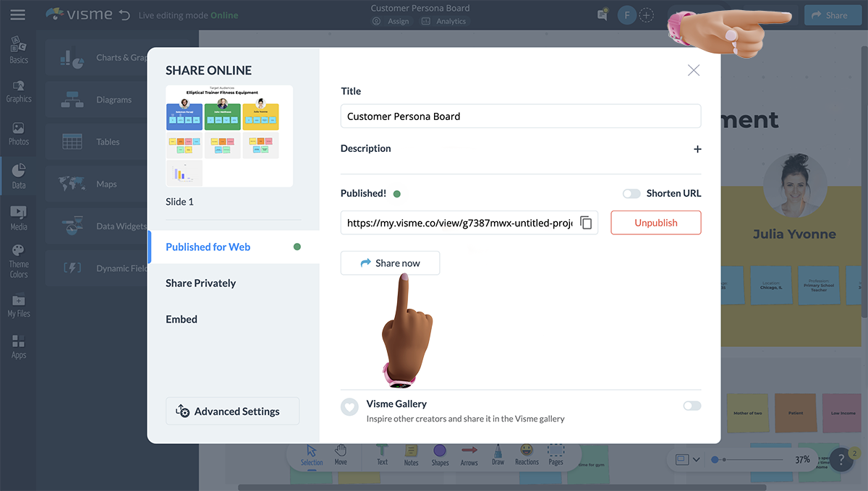Image resolution: width=868 pixels, height=491 pixels.
Task: Open the Reactions tool
Action: [527, 454]
